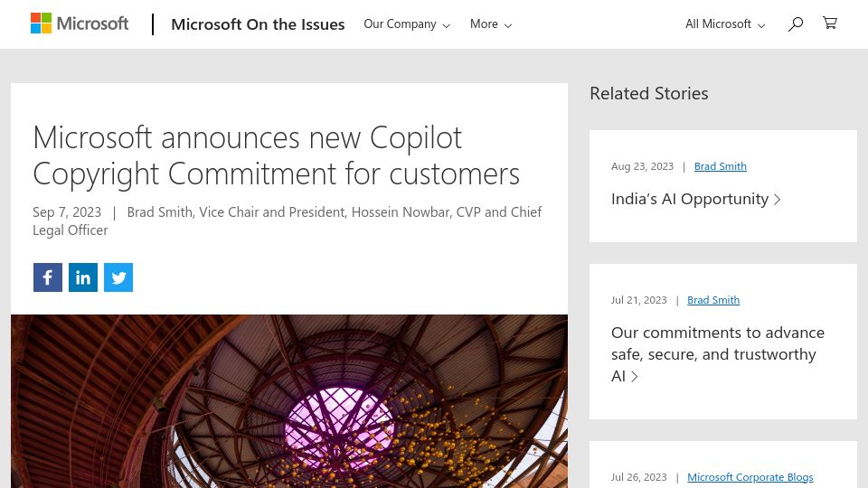Open the search magnifier icon
The height and width of the screenshot is (488, 868).
click(x=796, y=23)
